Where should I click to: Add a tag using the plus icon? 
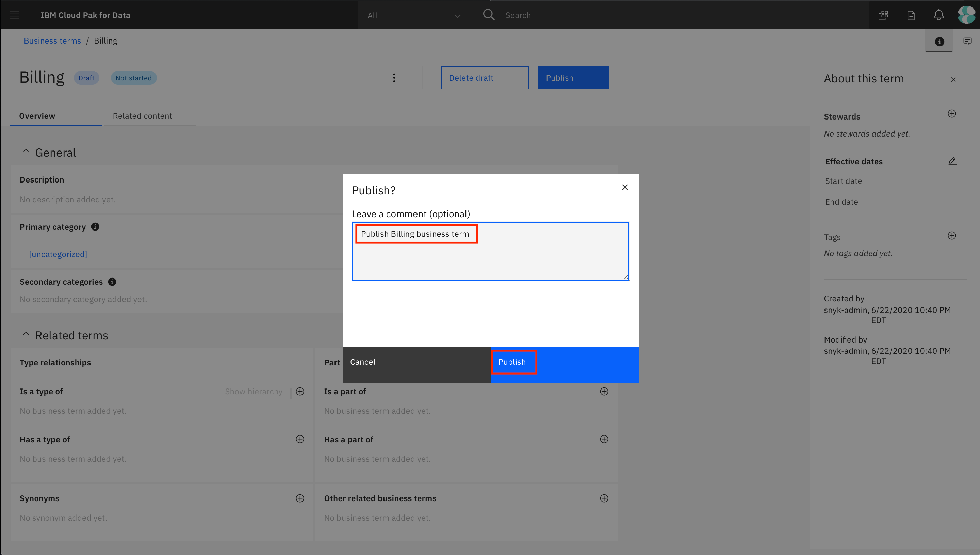pos(952,235)
